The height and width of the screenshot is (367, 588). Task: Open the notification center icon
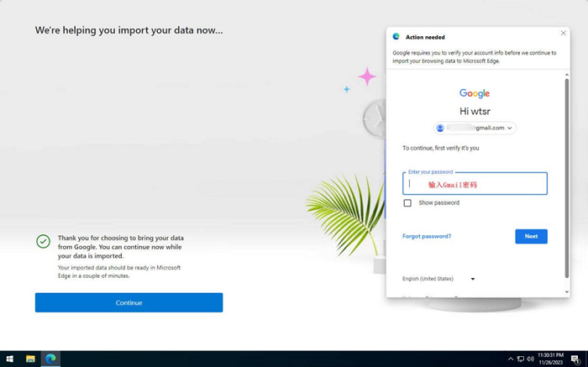(575, 359)
